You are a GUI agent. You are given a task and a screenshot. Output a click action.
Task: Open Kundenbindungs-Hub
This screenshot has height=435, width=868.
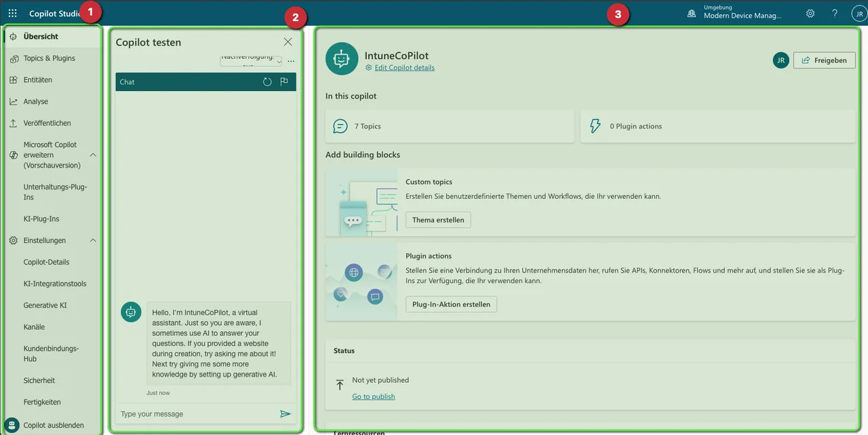(52, 354)
